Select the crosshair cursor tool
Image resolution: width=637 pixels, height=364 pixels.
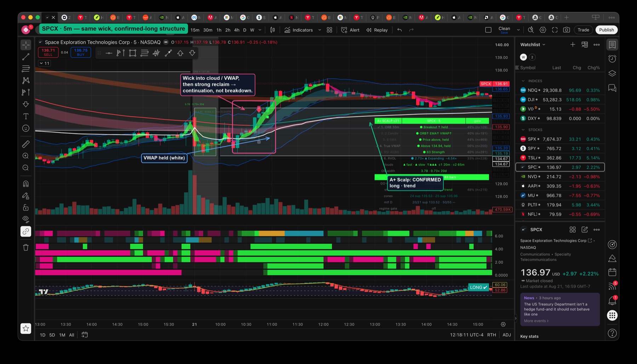(x=26, y=45)
